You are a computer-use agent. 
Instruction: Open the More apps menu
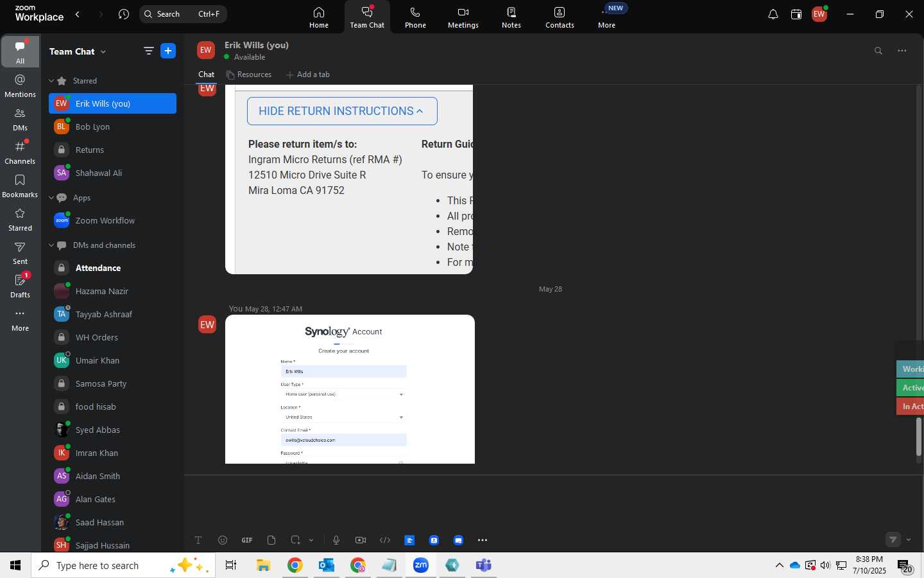(607, 17)
